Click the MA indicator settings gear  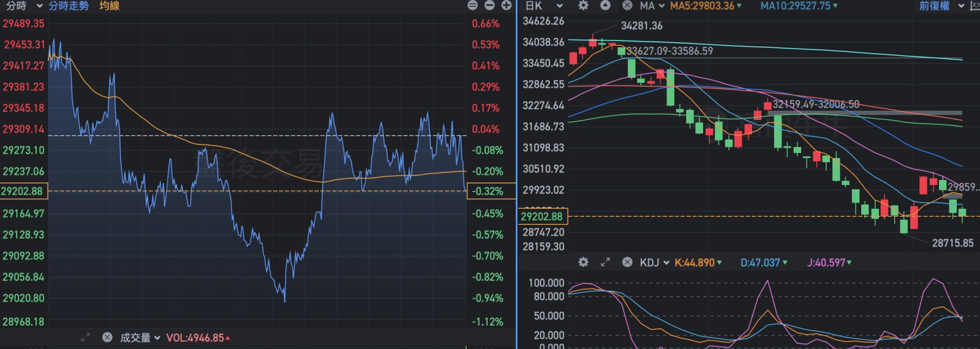[x=583, y=6]
